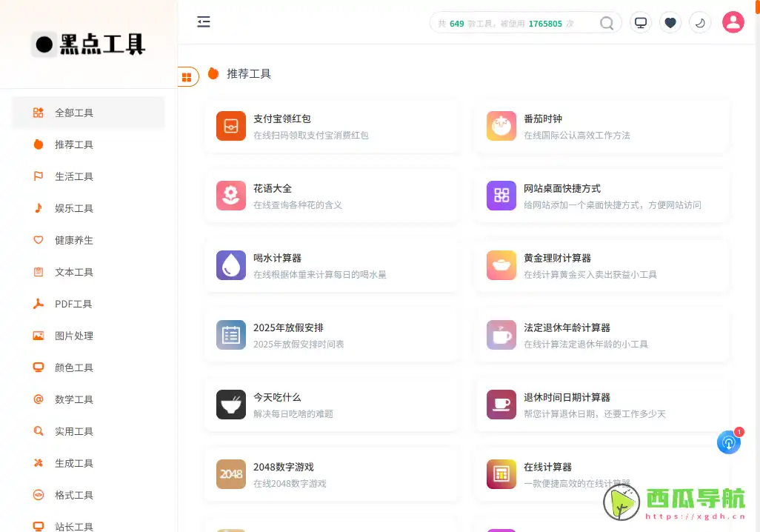Click description 在线2048数字游戏
760x532 pixels.
click(290, 484)
